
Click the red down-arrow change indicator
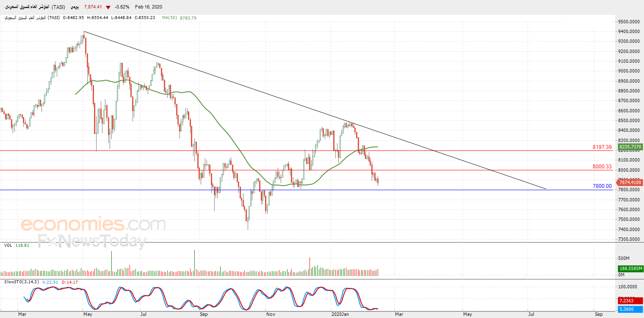pyautogui.click(x=109, y=7)
